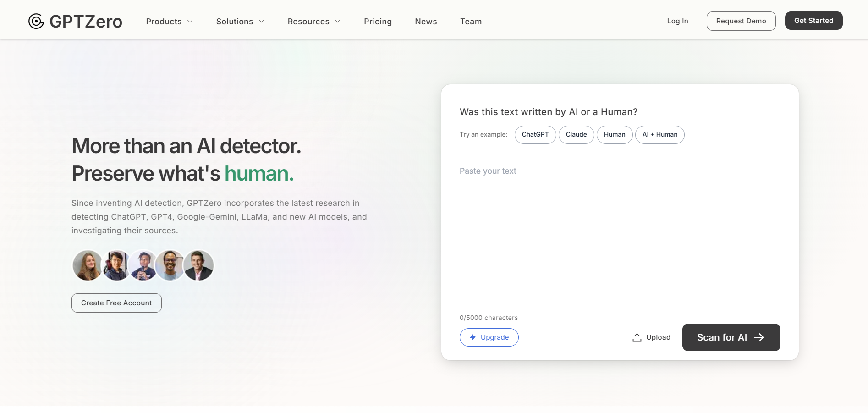The image size is (868, 413).
Task: Expand the Resources navigation menu
Action: [313, 22]
